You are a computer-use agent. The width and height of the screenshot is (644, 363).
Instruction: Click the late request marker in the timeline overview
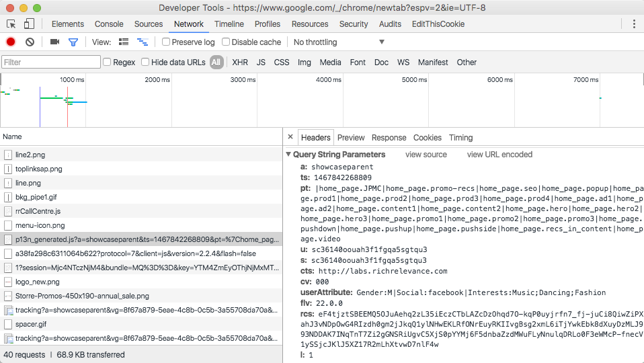(x=600, y=98)
